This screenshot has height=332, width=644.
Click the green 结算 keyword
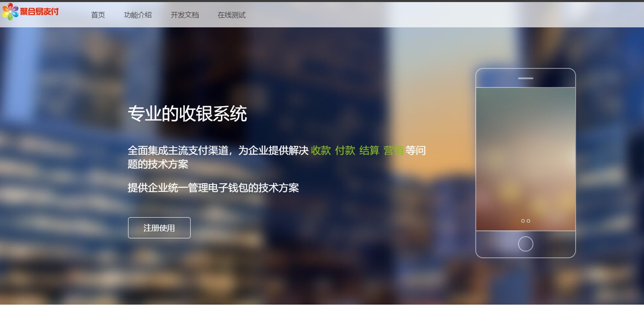(x=369, y=150)
